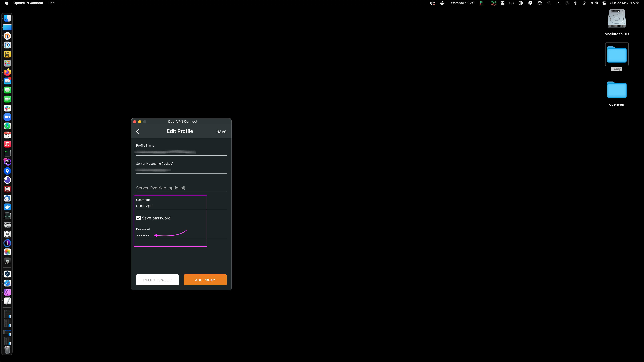Click the ADD PROXY button
The image size is (644, 362).
point(205,280)
